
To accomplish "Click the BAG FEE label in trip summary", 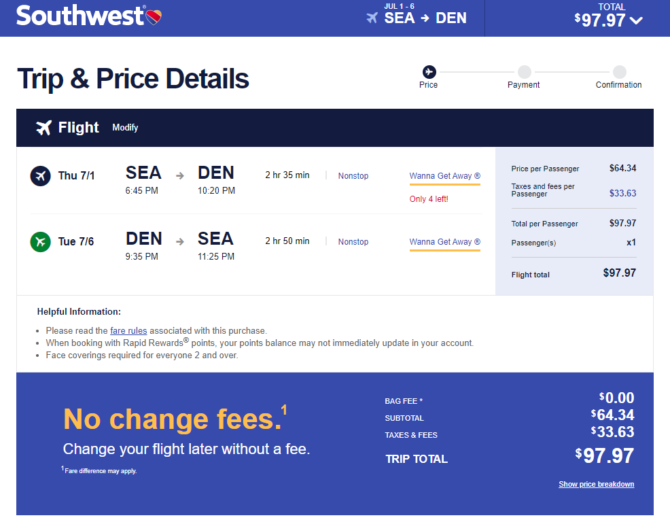I will coord(403,401).
